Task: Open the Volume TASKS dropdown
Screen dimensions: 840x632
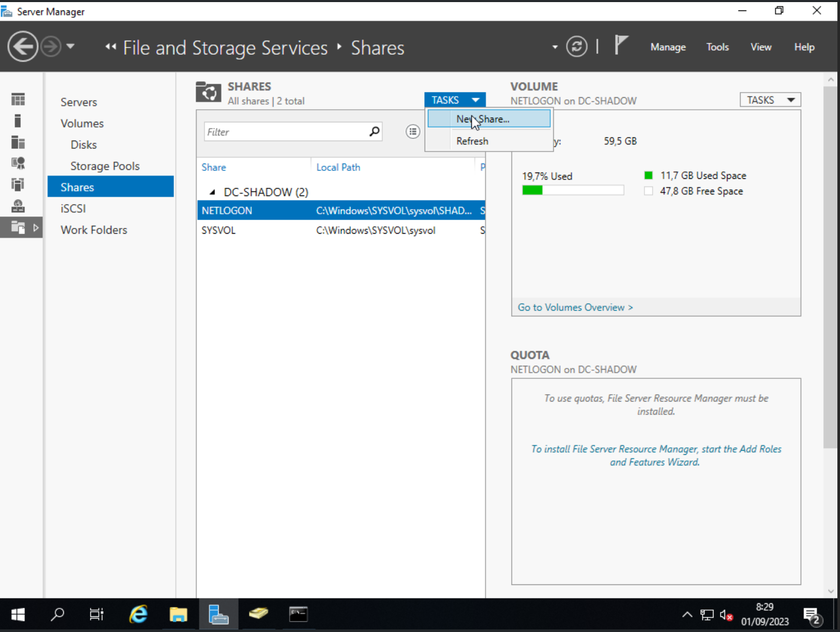Action: pyautogui.click(x=770, y=100)
